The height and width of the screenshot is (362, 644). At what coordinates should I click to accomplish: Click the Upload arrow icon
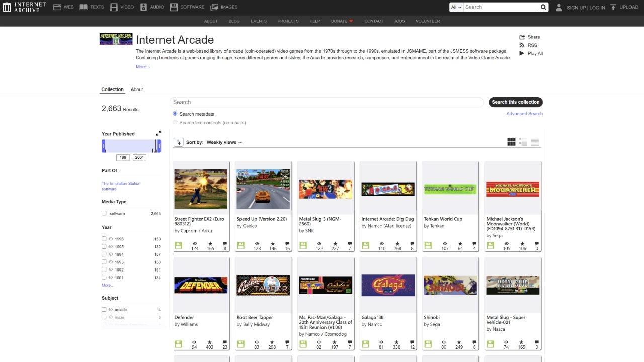coord(613,7)
